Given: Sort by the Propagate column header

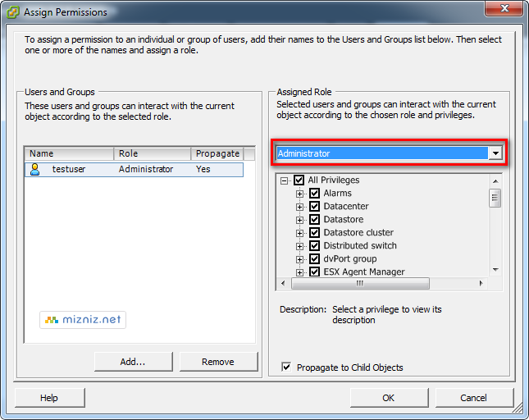Looking at the screenshot, I should 217,153.
